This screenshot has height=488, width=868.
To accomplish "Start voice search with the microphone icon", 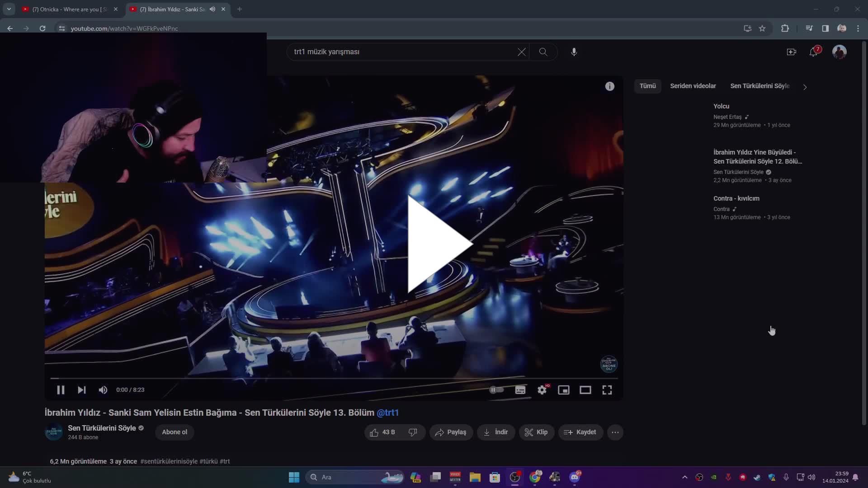I will [x=573, y=52].
